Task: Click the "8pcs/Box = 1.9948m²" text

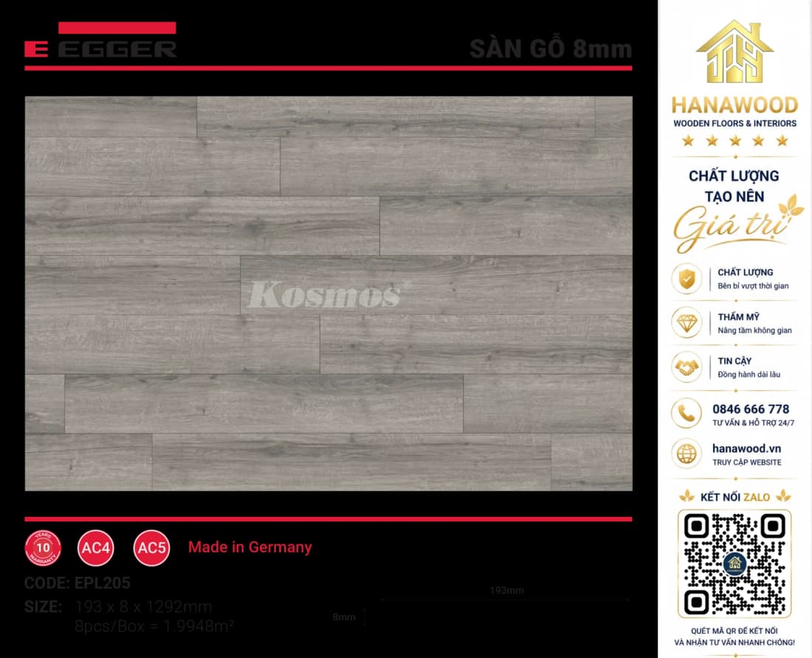Action: pos(154,626)
